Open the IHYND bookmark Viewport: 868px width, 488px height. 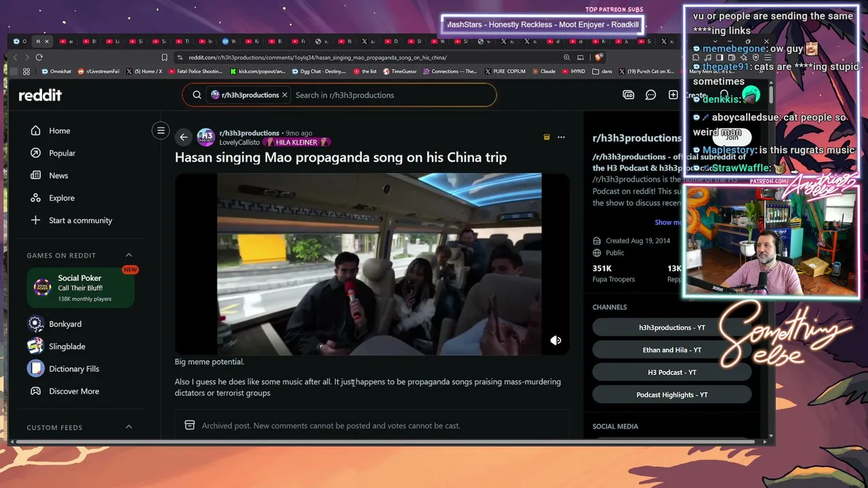click(573, 71)
